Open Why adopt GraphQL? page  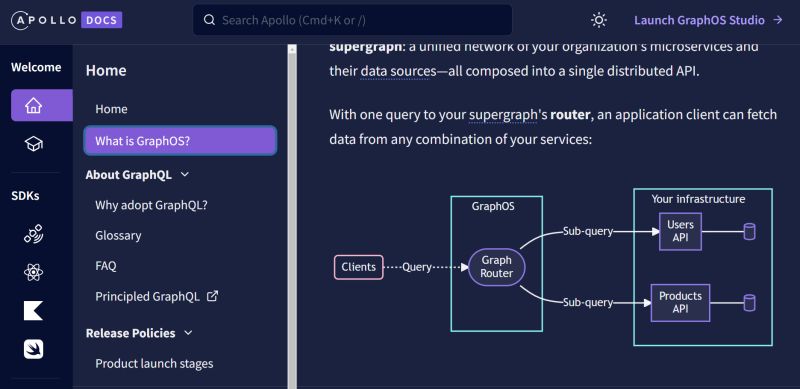(152, 205)
